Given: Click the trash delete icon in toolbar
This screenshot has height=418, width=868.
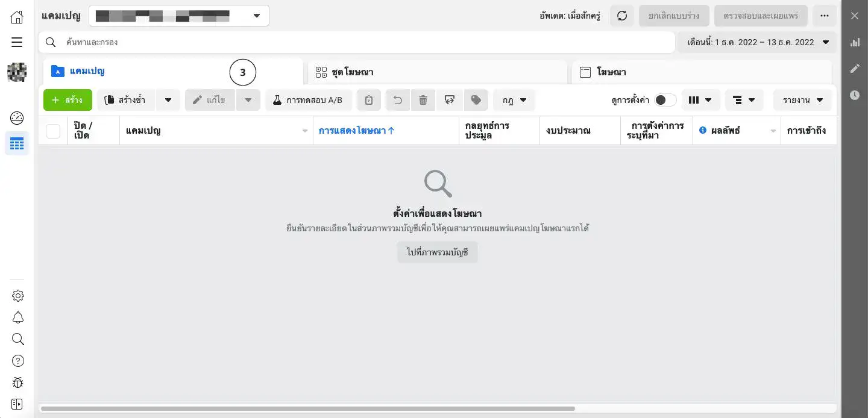Looking at the screenshot, I should point(423,100).
